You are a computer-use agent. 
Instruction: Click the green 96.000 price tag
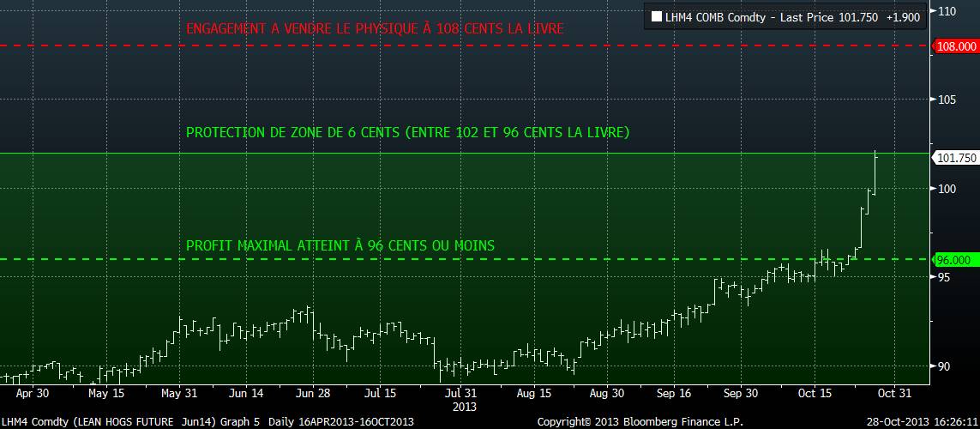point(955,259)
